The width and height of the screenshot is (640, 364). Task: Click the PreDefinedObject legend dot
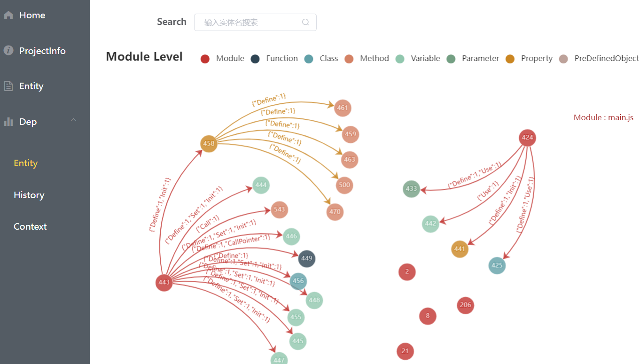click(563, 58)
